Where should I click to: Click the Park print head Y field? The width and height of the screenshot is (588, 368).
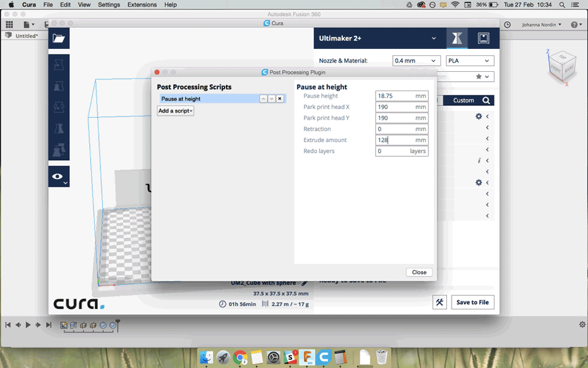[402, 118]
